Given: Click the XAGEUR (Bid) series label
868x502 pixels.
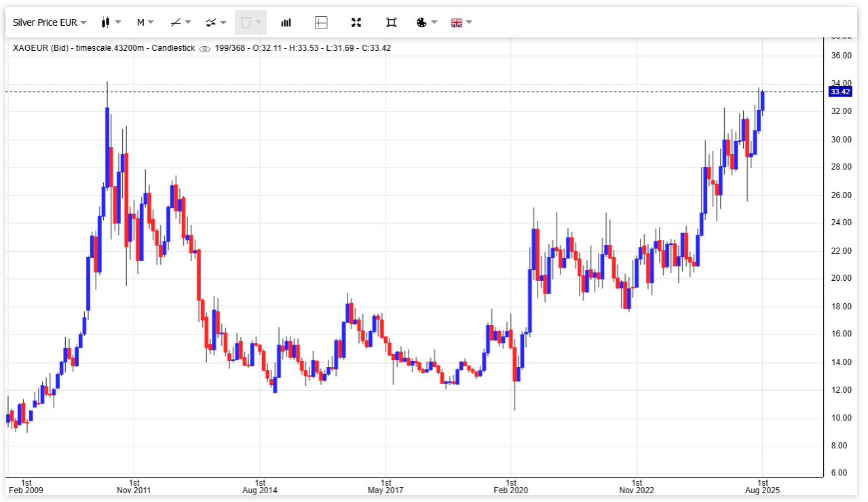Looking at the screenshot, I should tap(42, 48).
